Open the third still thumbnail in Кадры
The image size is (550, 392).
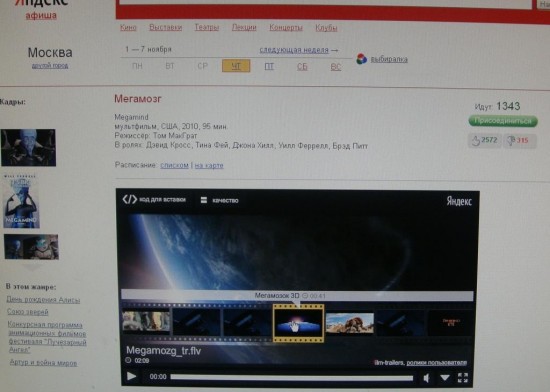[31, 247]
